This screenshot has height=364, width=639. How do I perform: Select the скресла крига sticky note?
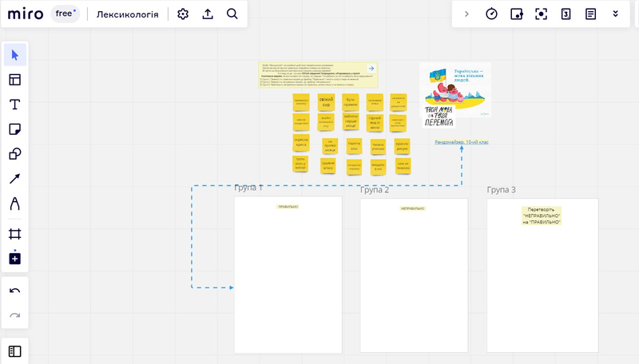301,143
